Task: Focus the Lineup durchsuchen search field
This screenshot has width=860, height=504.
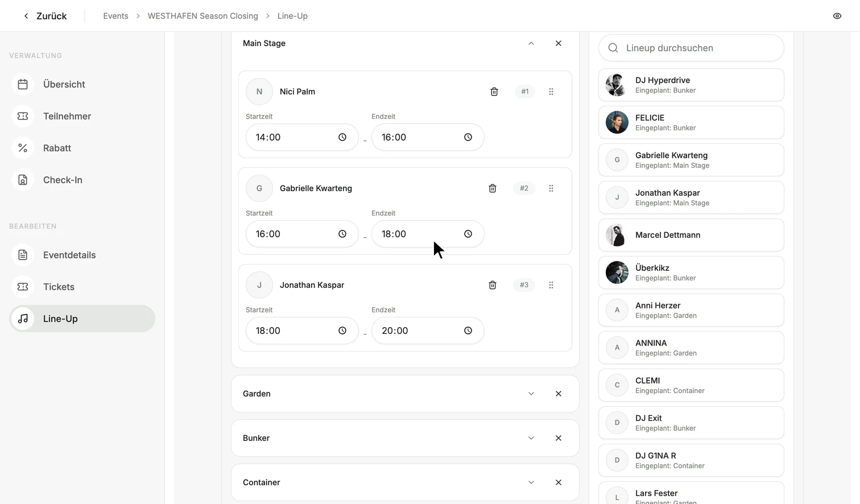Action: (x=691, y=48)
